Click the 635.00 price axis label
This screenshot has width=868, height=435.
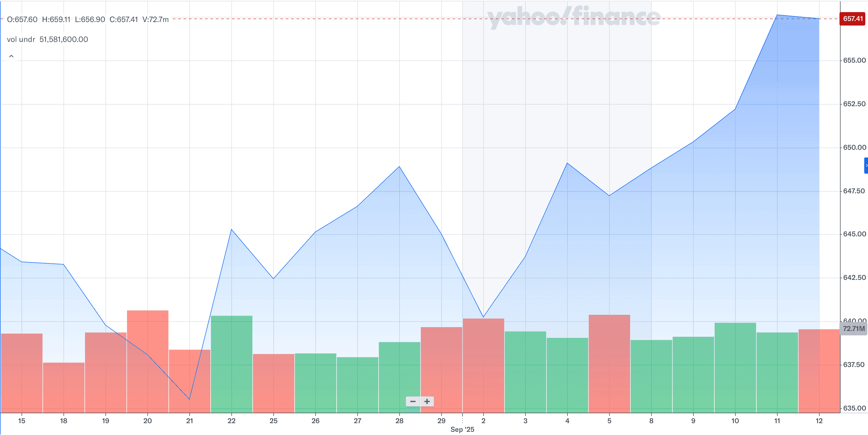click(x=854, y=408)
